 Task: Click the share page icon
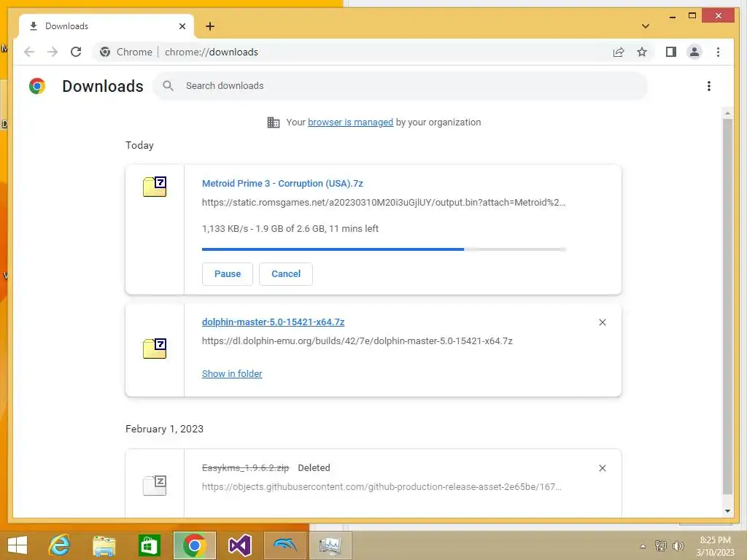pyautogui.click(x=619, y=52)
